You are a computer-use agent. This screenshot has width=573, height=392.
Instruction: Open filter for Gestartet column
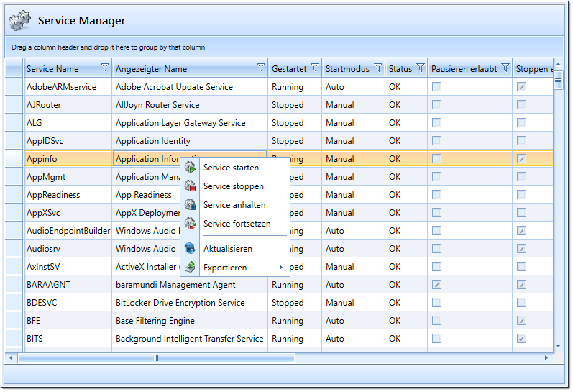315,68
